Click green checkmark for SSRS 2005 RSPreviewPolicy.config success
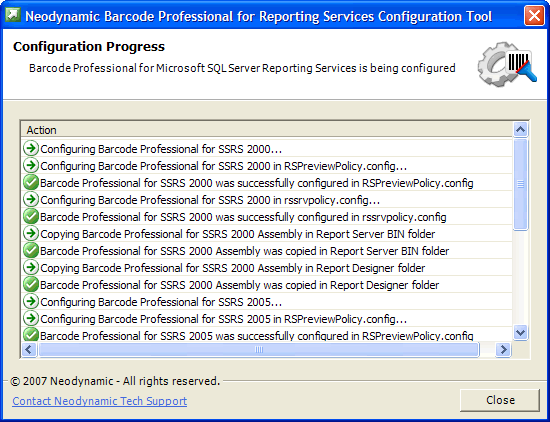 [31, 335]
